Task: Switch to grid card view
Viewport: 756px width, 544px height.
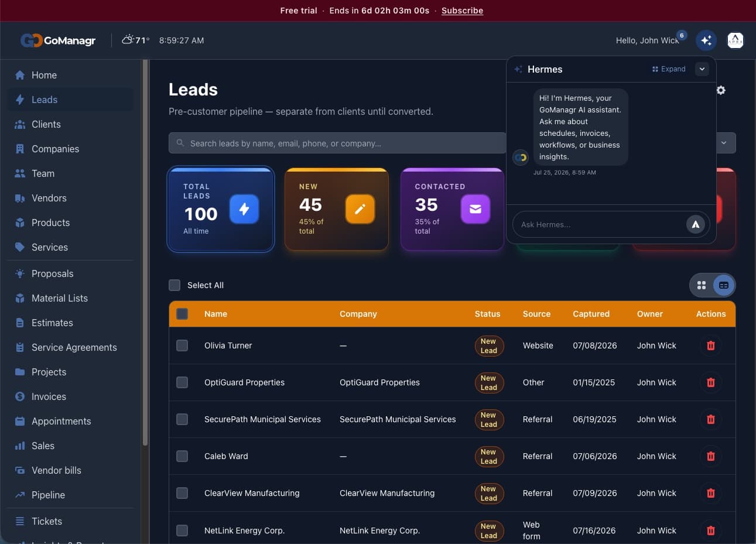Action: 702,285
